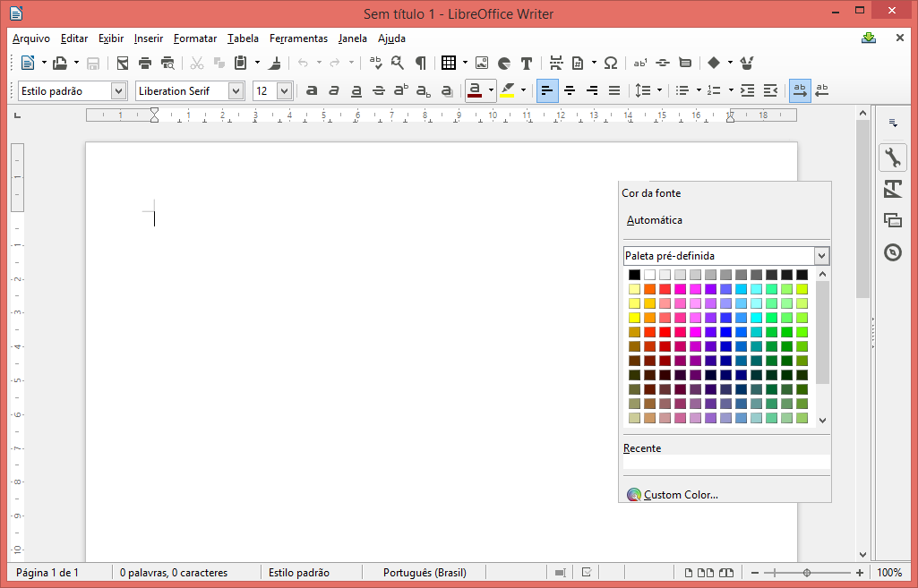Open the Ferramentas menu
The height and width of the screenshot is (588, 918).
pyautogui.click(x=298, y=38)
